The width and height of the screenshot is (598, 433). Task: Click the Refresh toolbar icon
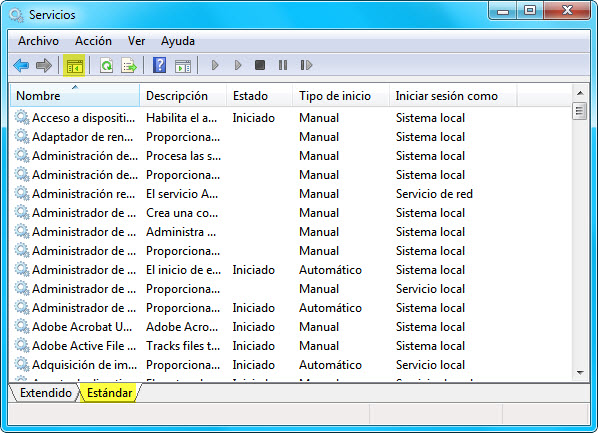click(106, 66)
